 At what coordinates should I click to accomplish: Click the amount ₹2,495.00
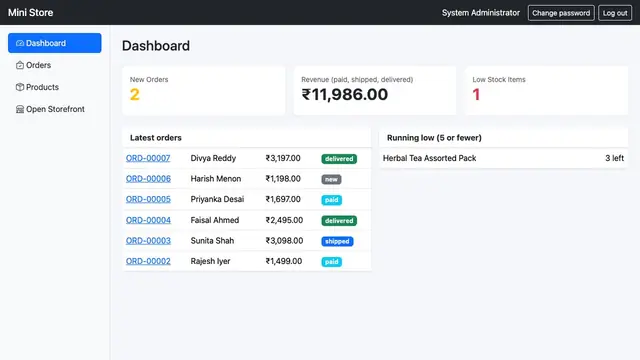284,220
